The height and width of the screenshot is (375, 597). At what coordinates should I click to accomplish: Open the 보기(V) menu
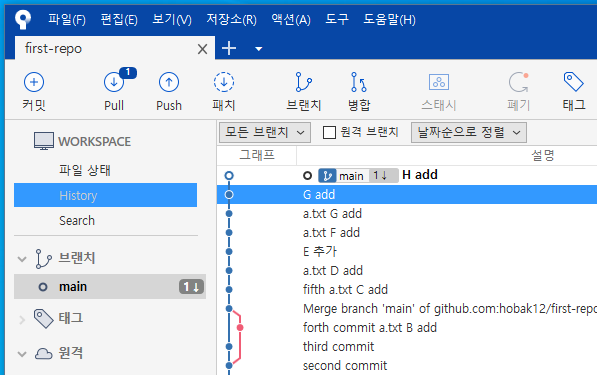[172, 19]
